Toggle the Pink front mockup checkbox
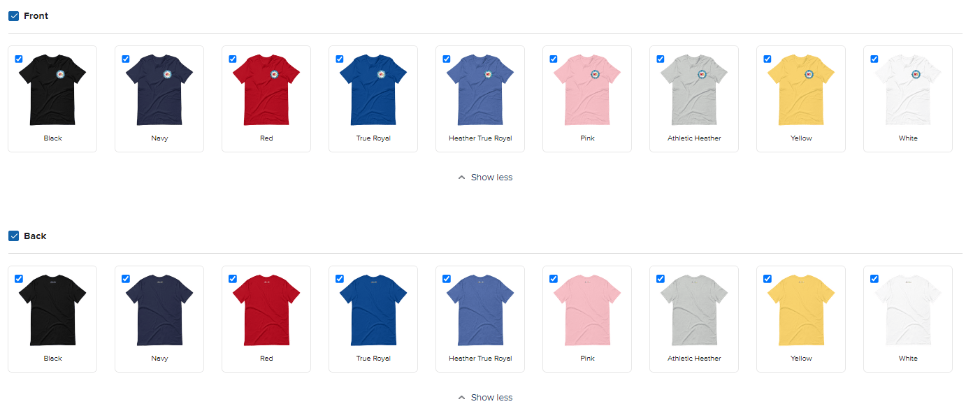Screen dimensions: 980x404 (554, 59)
